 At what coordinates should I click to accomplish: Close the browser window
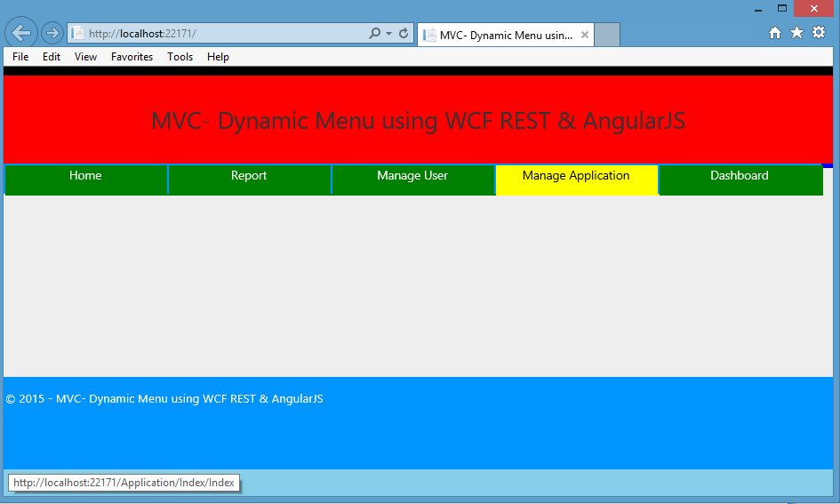point(813,9)
